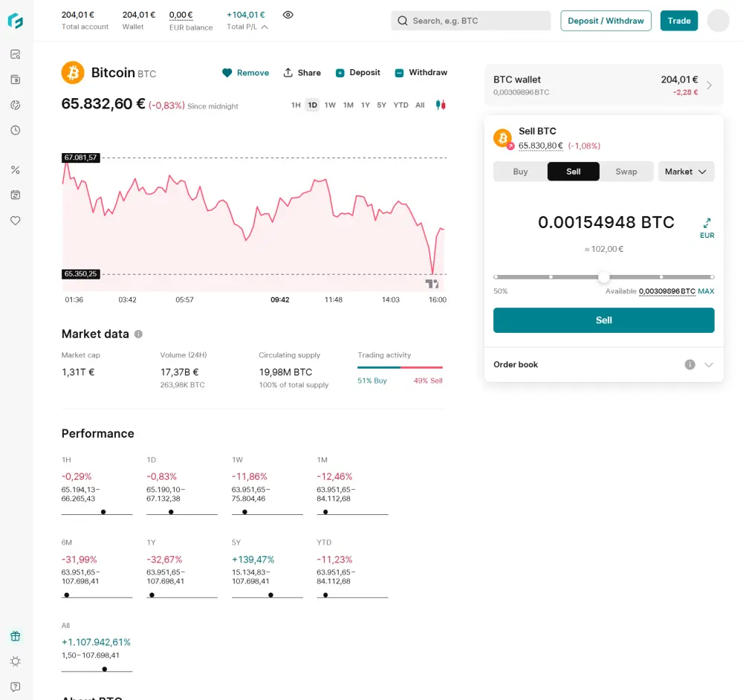Viewport: 743px width, 700px height.
Task: Toggle balance visibility with the eye icon
Action: 288,14
